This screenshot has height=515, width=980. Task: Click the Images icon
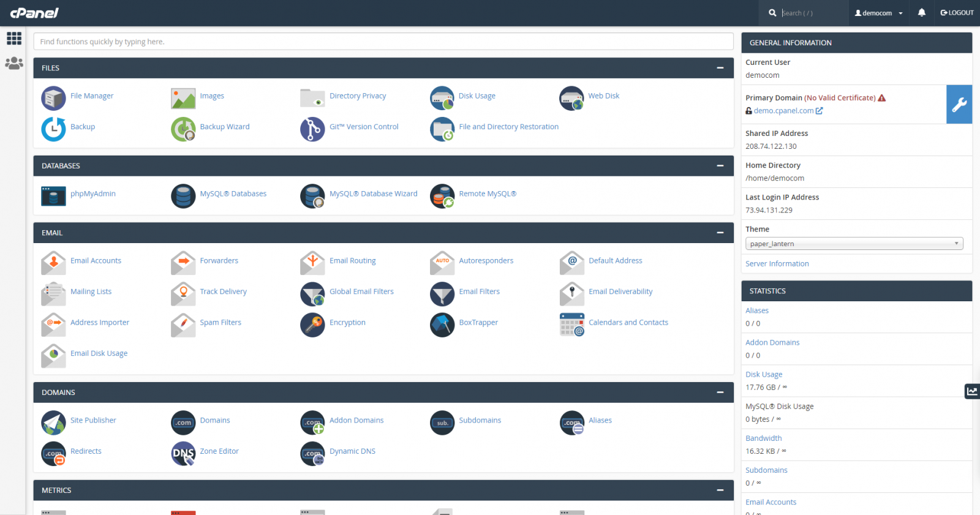click(183, 98)
